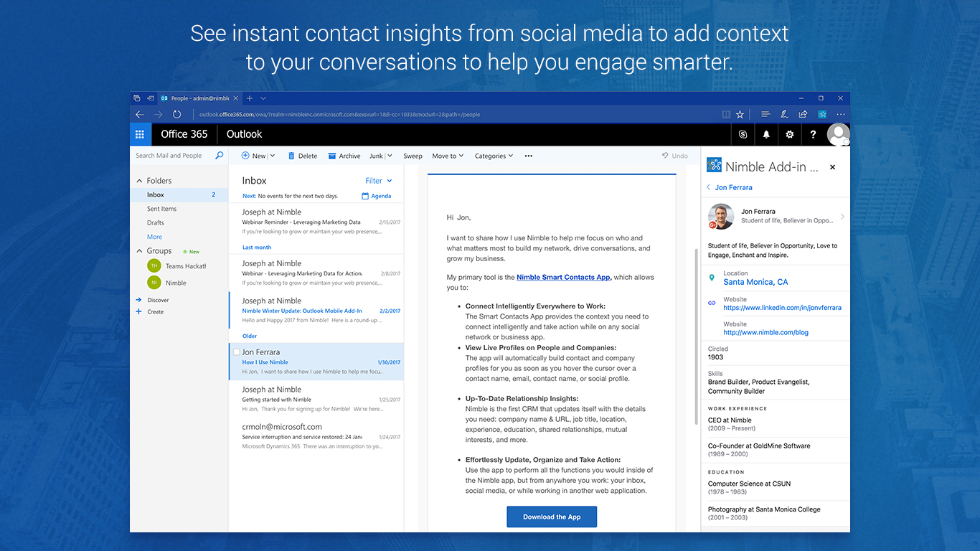The height and width of the screenshot is (551, 980).
Task: Open the Drafts folder
Action: 155,222
